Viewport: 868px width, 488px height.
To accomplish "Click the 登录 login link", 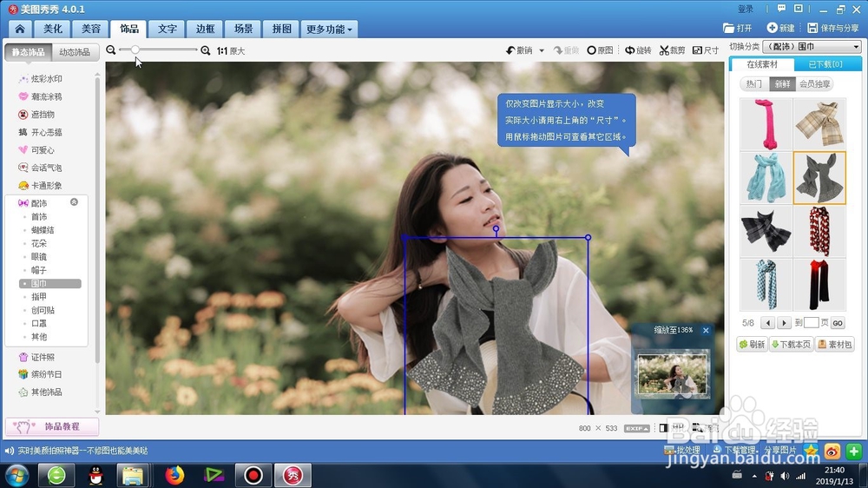I will point(746,9).
